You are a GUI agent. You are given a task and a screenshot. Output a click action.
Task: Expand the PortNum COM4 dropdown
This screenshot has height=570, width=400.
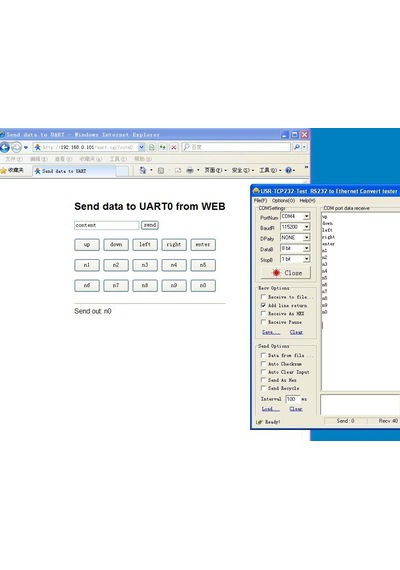(307, 216)
